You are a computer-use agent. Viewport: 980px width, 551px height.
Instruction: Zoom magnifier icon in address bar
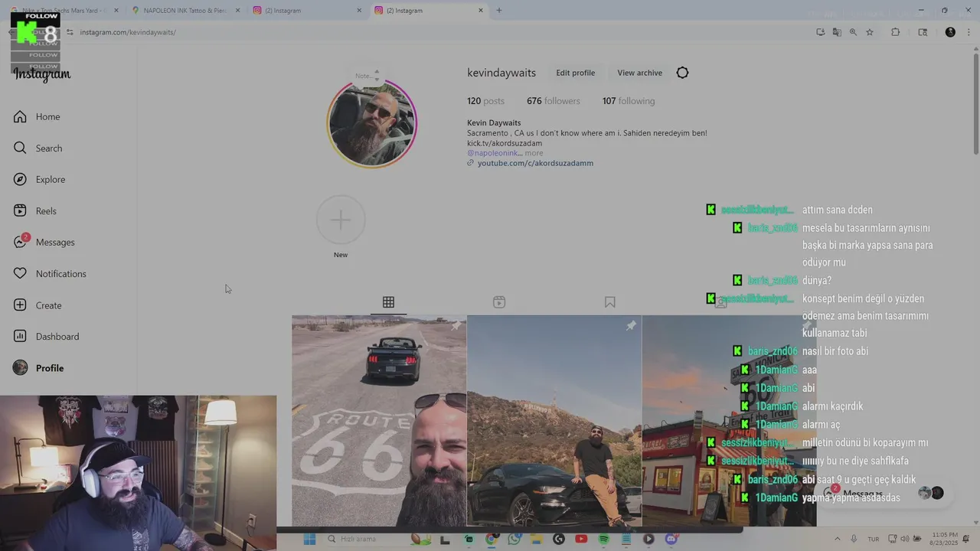click(853, 32)
